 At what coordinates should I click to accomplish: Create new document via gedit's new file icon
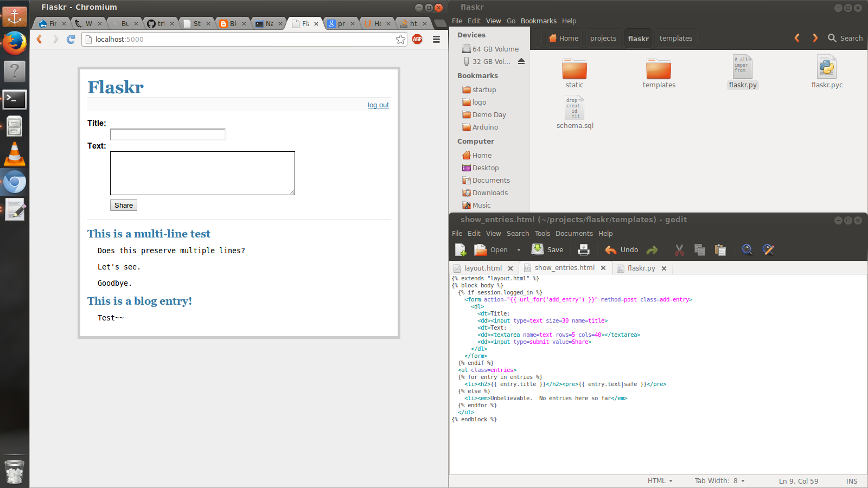pos(460,250)
